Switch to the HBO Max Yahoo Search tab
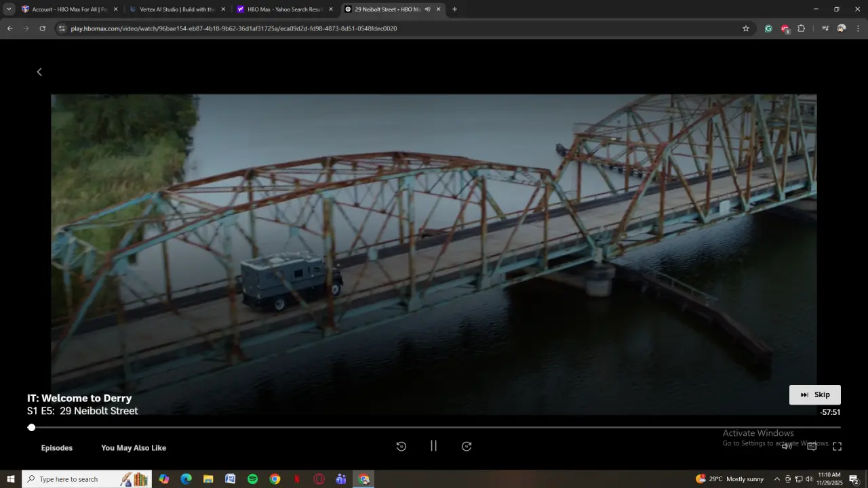 pyautogui.click(x=285, y=9)
